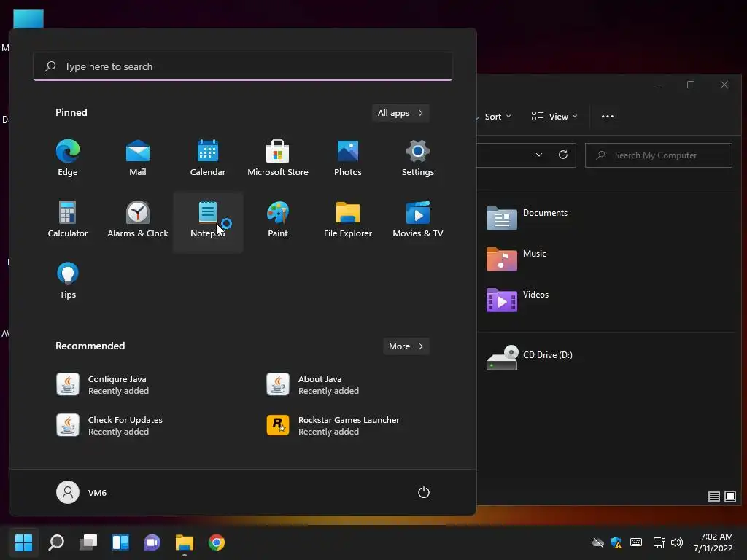
Task: Switch Explorer to details view layout
Action: (713, 497)
